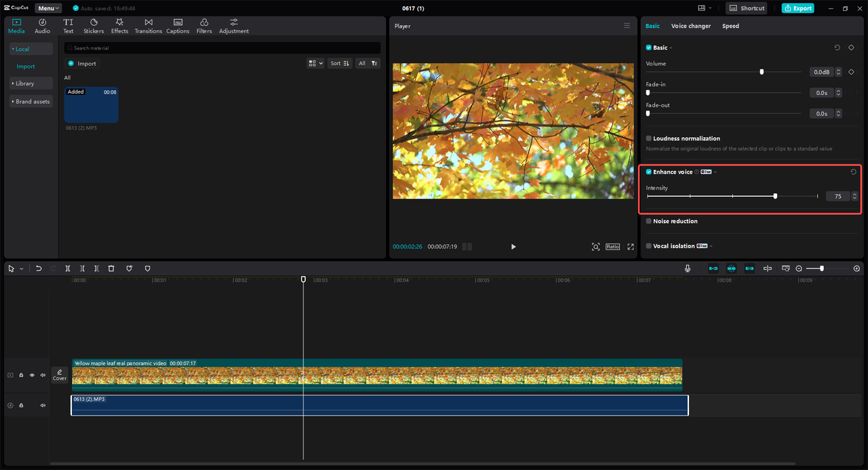Open the Menu dropdown

point(48,8)
